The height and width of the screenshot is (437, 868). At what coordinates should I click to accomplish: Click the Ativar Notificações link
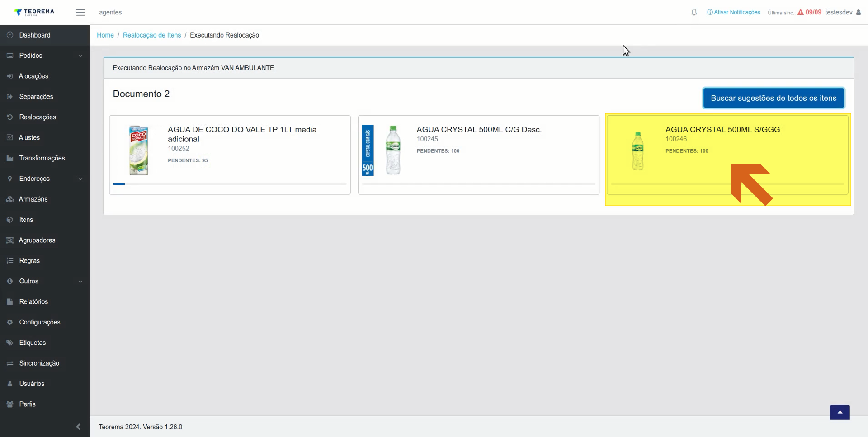point(734,12)
